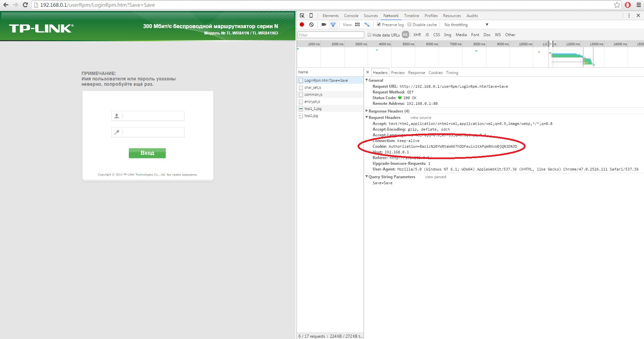Reload the page with refresh icon
644x339 pixels.
[25, 5]
